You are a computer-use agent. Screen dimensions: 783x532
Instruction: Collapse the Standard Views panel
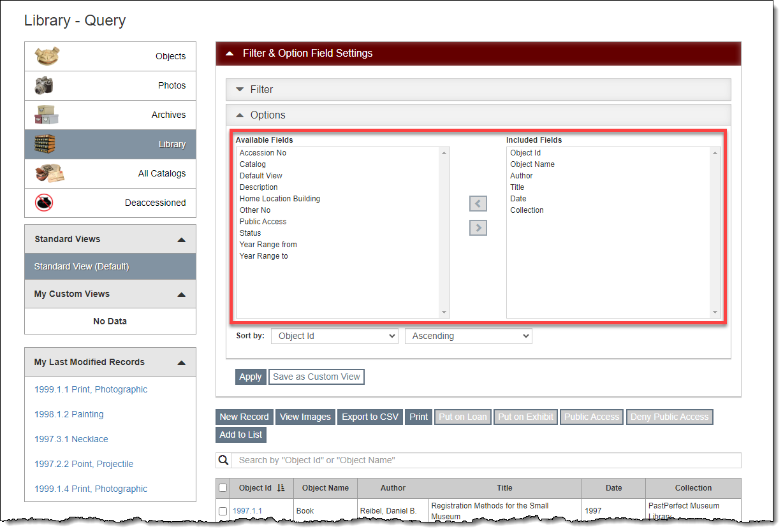pos(181,240)
